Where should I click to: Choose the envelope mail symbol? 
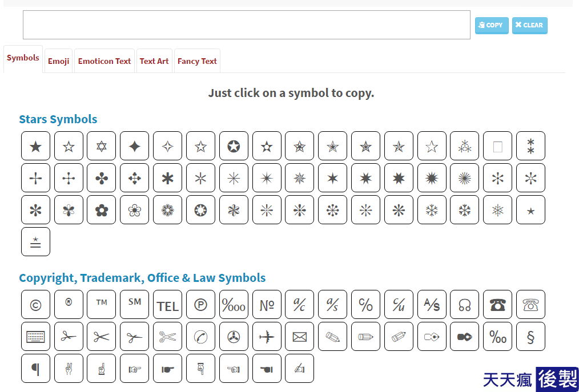(x=299, y=336)
